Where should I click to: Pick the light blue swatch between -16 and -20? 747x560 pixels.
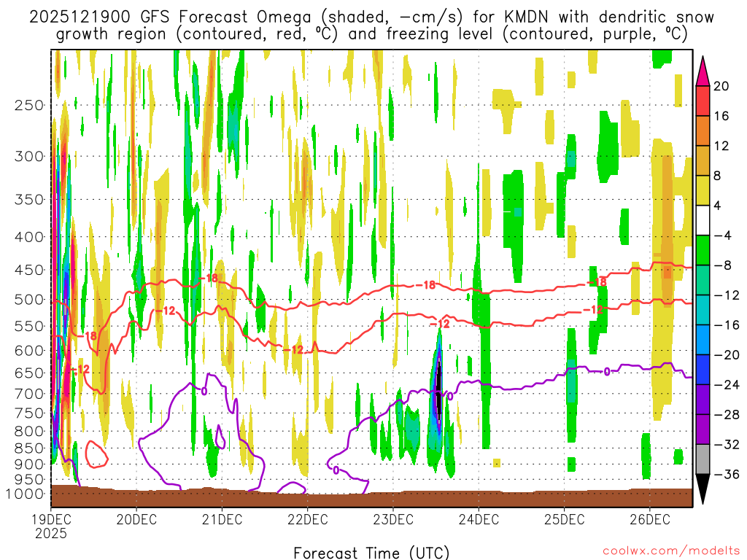click(x=703, y=340)
